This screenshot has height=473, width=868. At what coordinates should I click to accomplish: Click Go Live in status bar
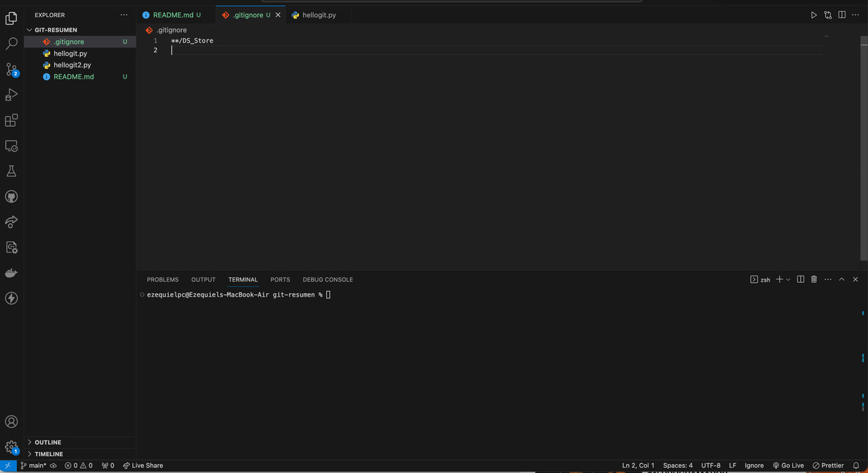[788, 466]
